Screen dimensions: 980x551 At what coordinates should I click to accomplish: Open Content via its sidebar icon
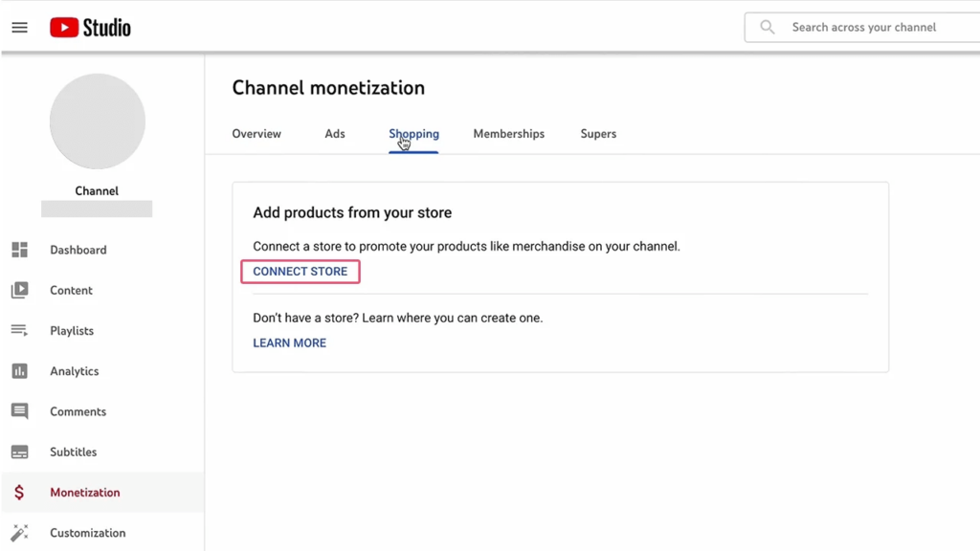point(19,290)
